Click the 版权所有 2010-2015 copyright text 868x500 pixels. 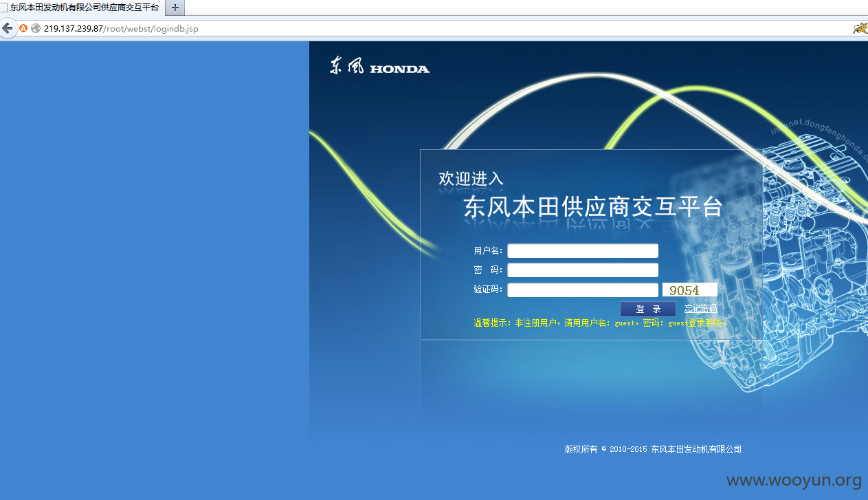point(653,449)
